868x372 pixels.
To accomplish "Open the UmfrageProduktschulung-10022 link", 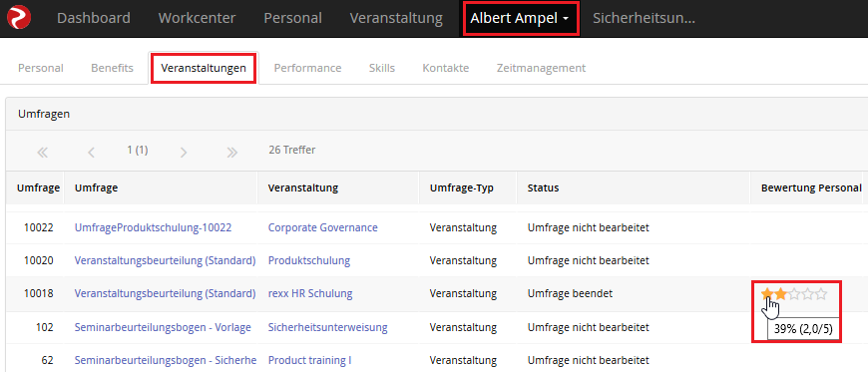I will (x=153, y=227).
